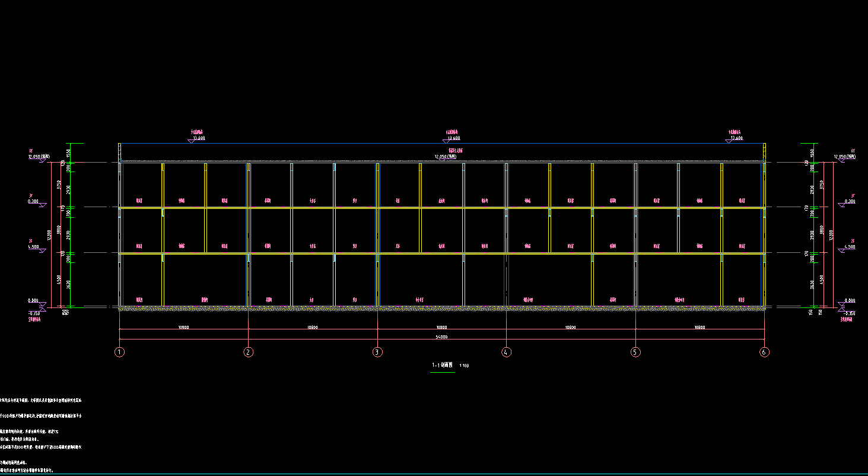Image resolution: width=868 pixels, height=476 pixels.
Task: Click the 10800 dimension between axes 5 and 6
Action: point(700,327)
